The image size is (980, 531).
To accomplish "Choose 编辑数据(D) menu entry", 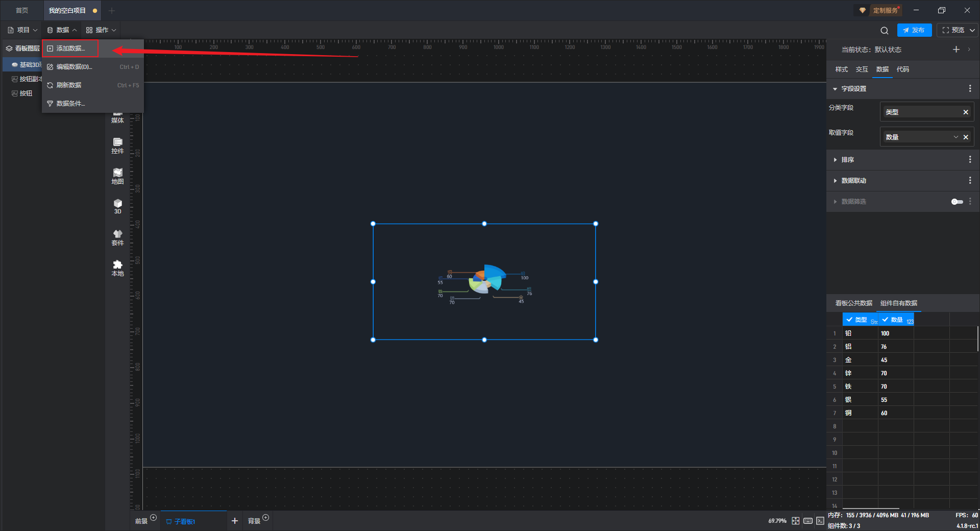I will click(92, 67).
